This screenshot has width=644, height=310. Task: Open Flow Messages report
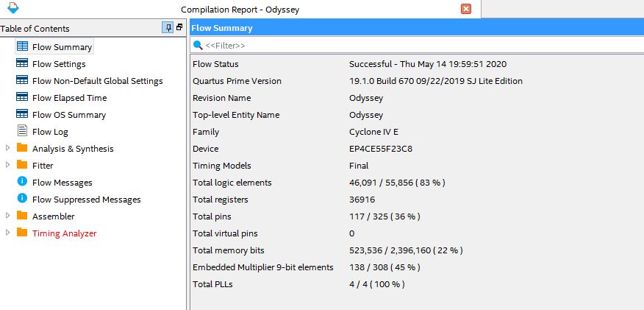62,183
